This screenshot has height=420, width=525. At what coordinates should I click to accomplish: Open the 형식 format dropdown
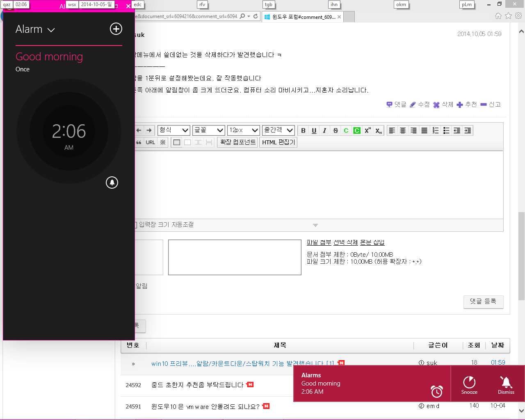click(174, 130)
